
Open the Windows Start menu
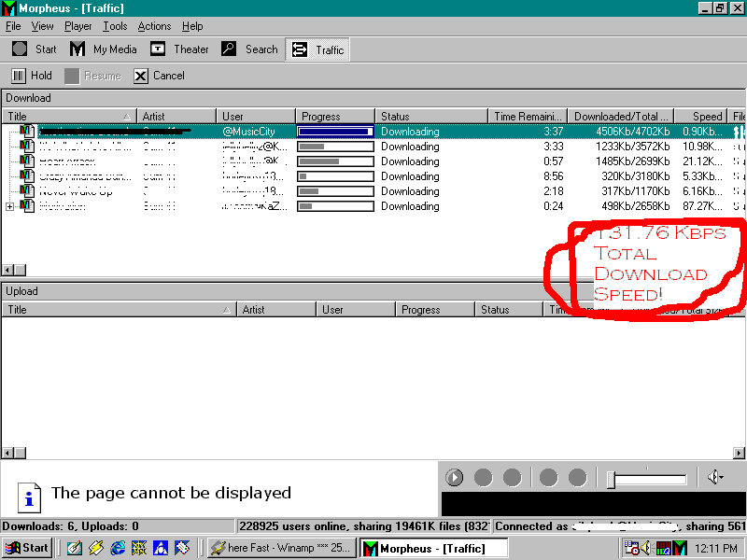(x=27, y=548)
